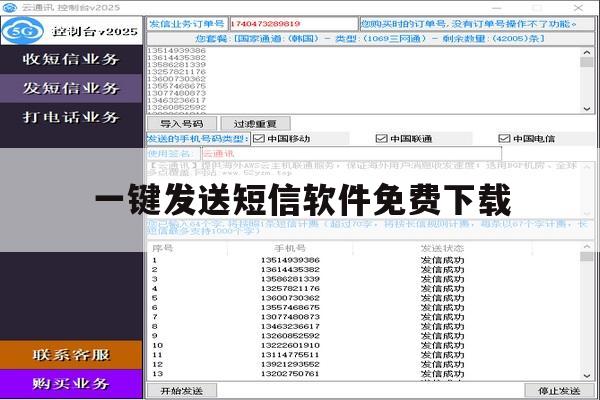600x400 pixels.
Task: Open 打电话业务 menu item
Action: point(71,117)
